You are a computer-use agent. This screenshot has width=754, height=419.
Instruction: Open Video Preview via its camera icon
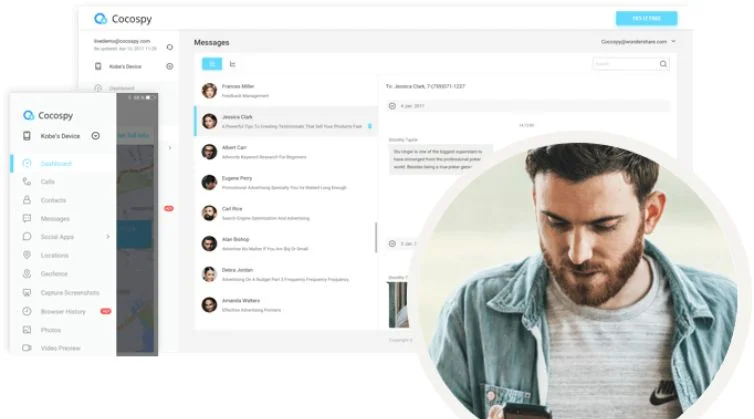(x=27, y=348)
